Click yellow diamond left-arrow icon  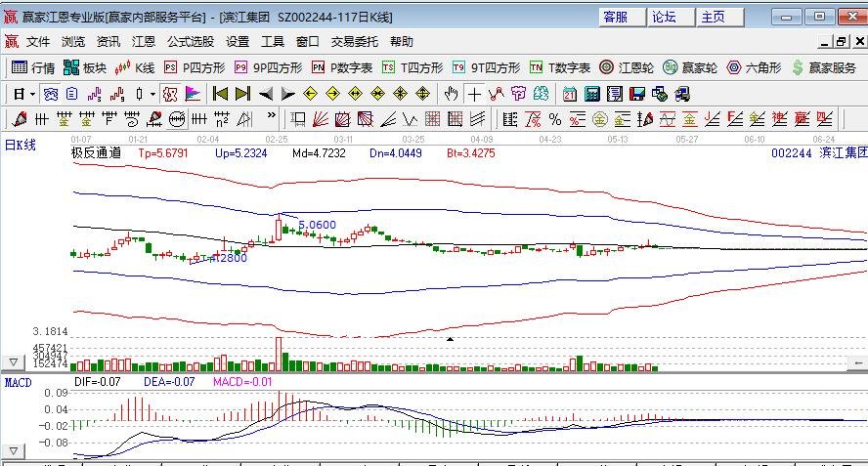[x=310, y=94]
